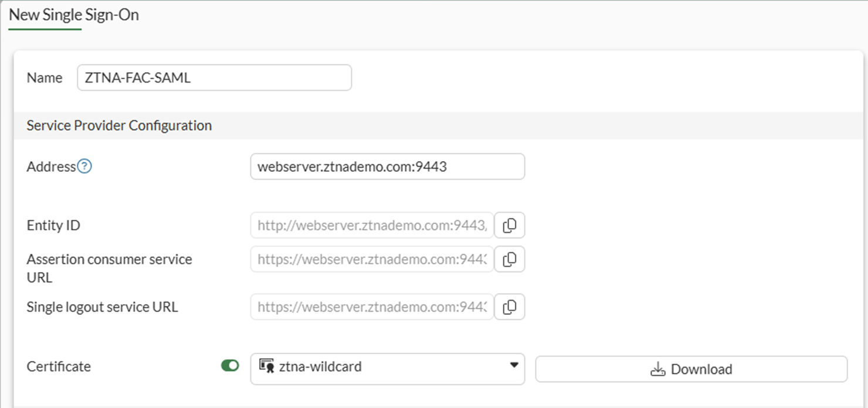Select the Entity ID text field
The image size is (868, 408).
click(x=372, y=226)
